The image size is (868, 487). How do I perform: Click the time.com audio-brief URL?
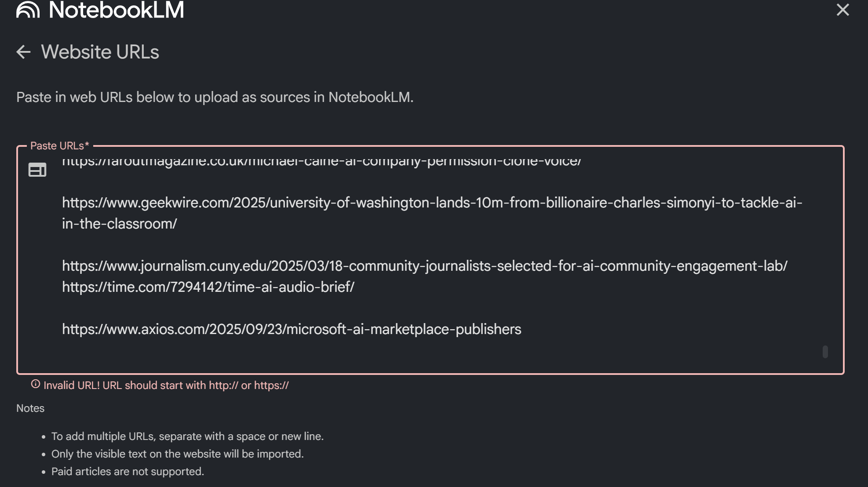point(208,287)
